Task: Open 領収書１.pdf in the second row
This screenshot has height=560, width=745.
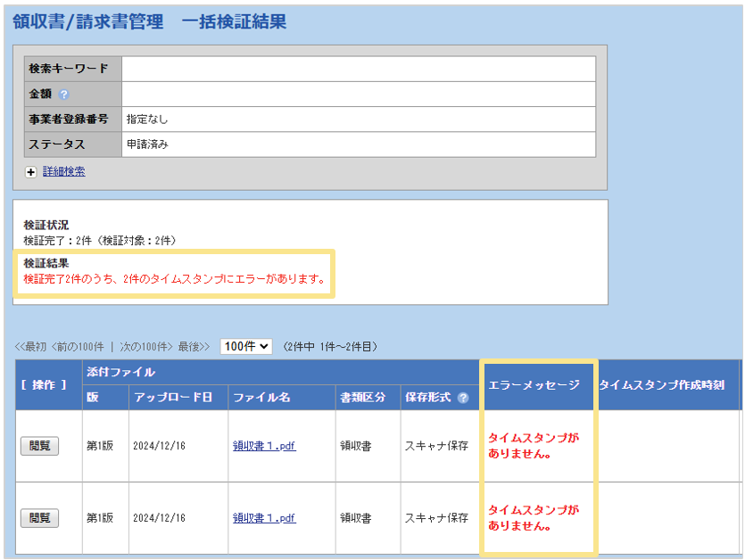Action: coord(264,517)
